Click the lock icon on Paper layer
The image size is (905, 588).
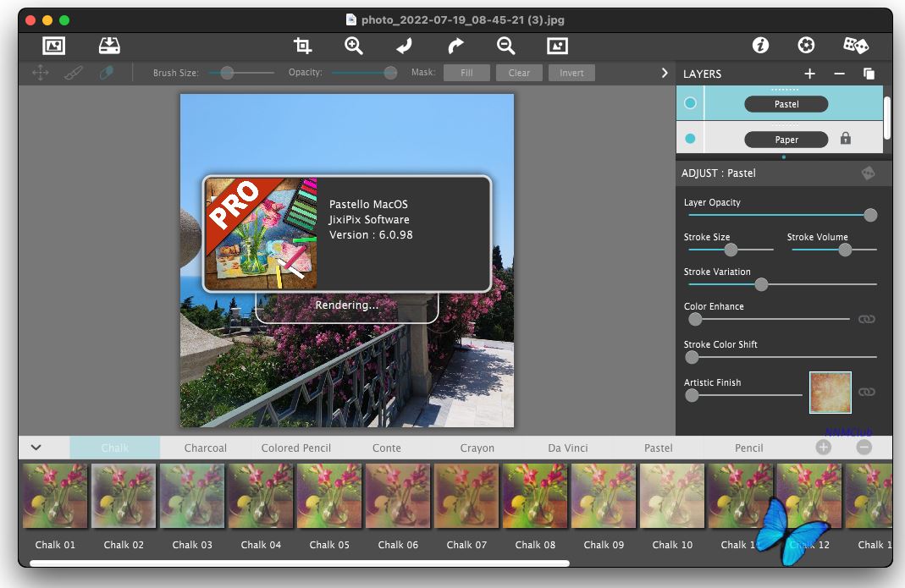(846, 139)
